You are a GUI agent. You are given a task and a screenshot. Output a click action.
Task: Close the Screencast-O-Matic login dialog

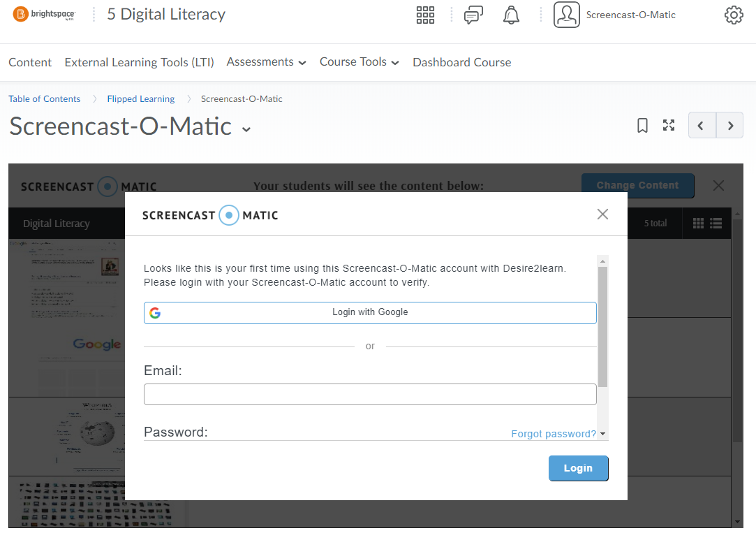pyautogui.click(x=602, y=214)
